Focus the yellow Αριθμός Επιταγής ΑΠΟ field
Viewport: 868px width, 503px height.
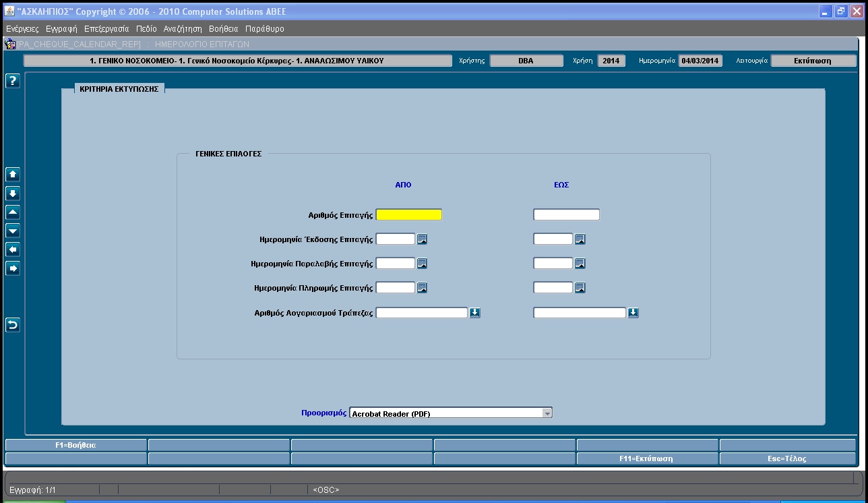pos(408,215)
